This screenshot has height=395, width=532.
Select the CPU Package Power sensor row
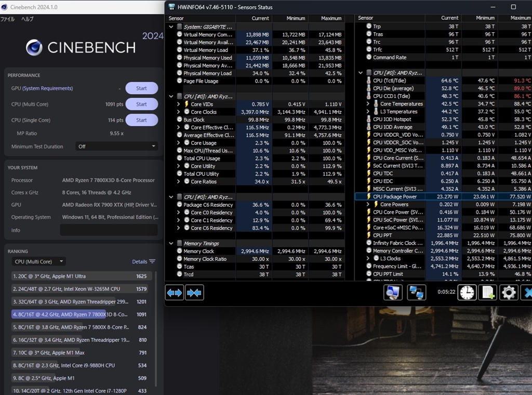coord(443,196)
